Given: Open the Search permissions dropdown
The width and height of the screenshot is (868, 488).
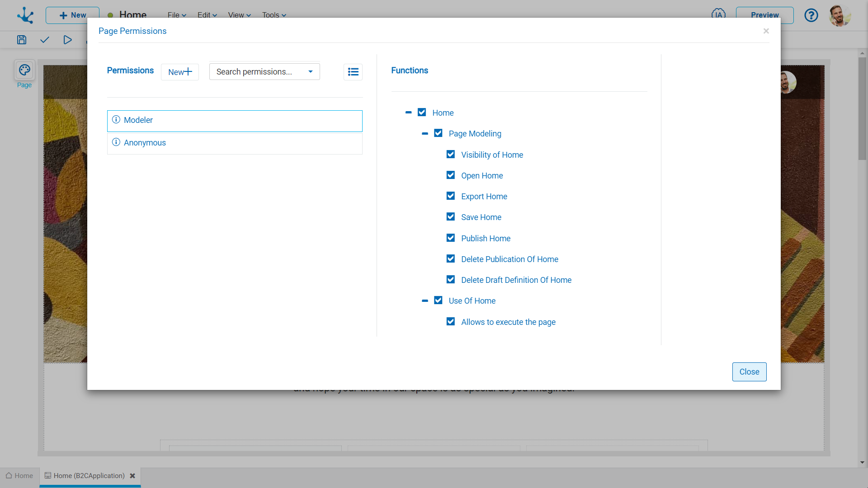Looking at the screenshot, I should (310, 71).
